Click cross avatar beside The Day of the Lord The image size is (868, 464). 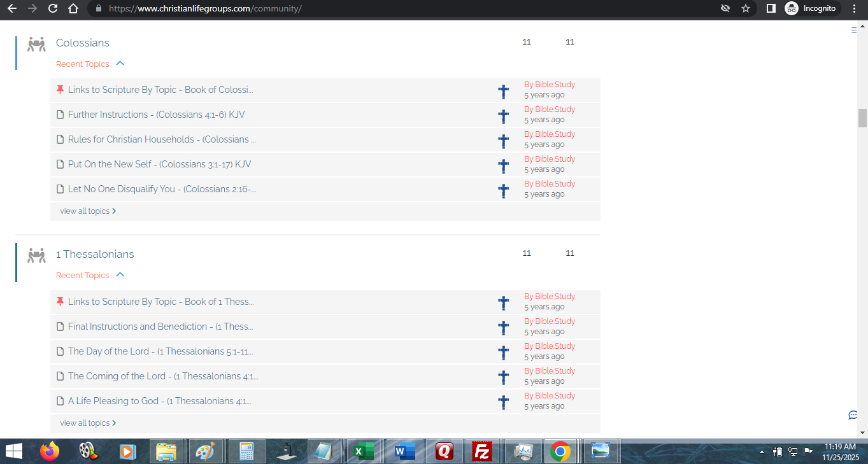[503, 353]
